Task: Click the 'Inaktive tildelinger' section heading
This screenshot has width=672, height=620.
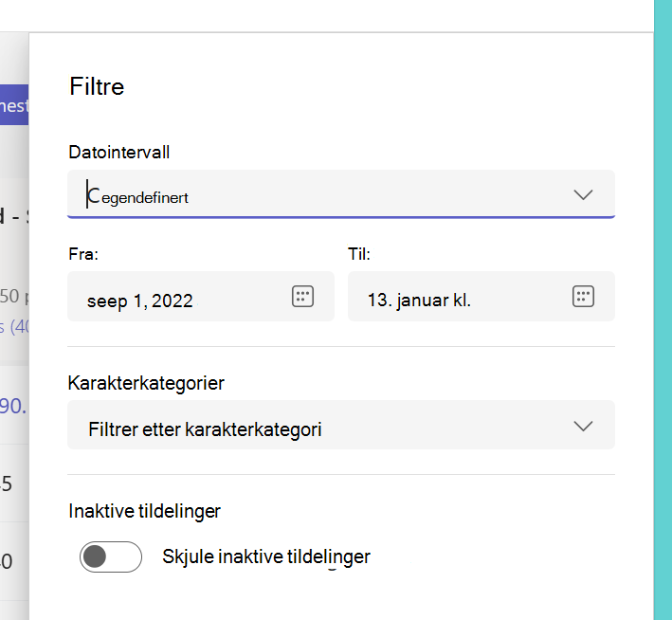Action: coord(144,511)
